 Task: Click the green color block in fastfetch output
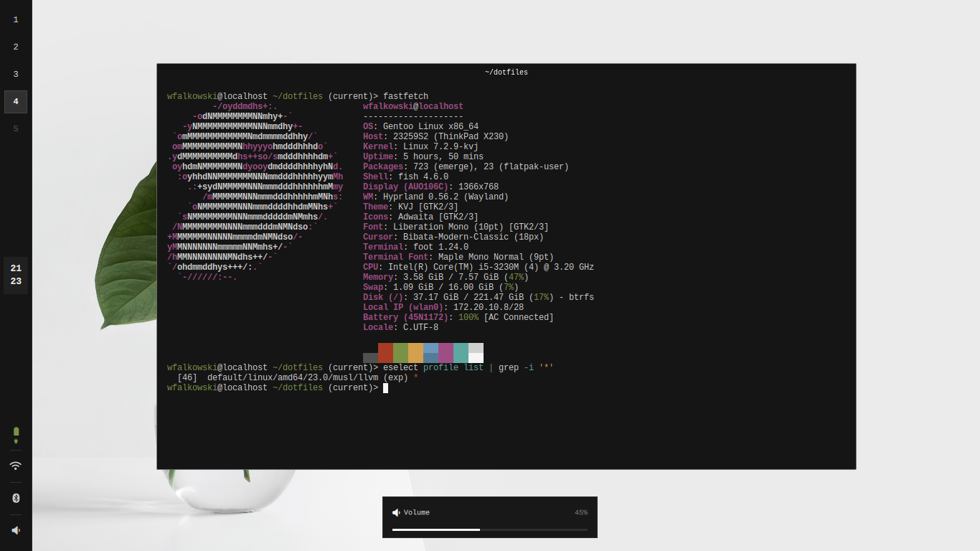click(400, 352)
